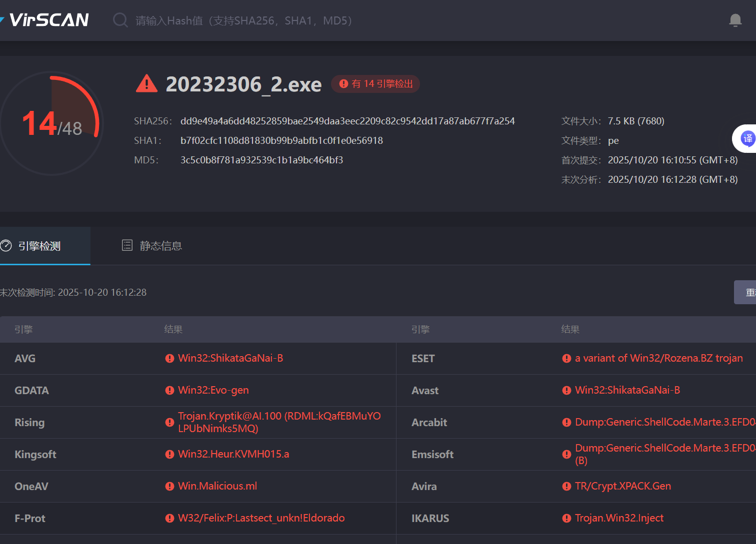Click the Win.Malicious.ml result
Viewport: 756px width, 544px height.
(x=217, y=486)
